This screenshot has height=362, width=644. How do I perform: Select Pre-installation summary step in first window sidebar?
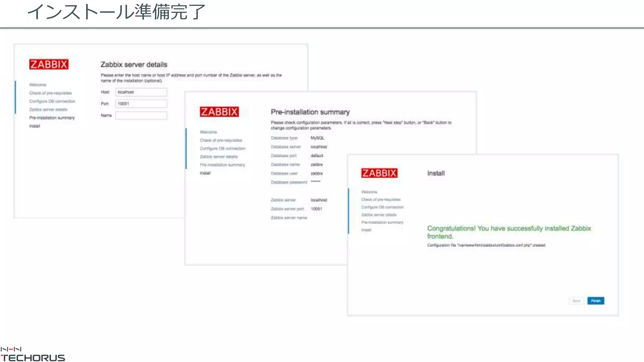(x=52, y=118)
